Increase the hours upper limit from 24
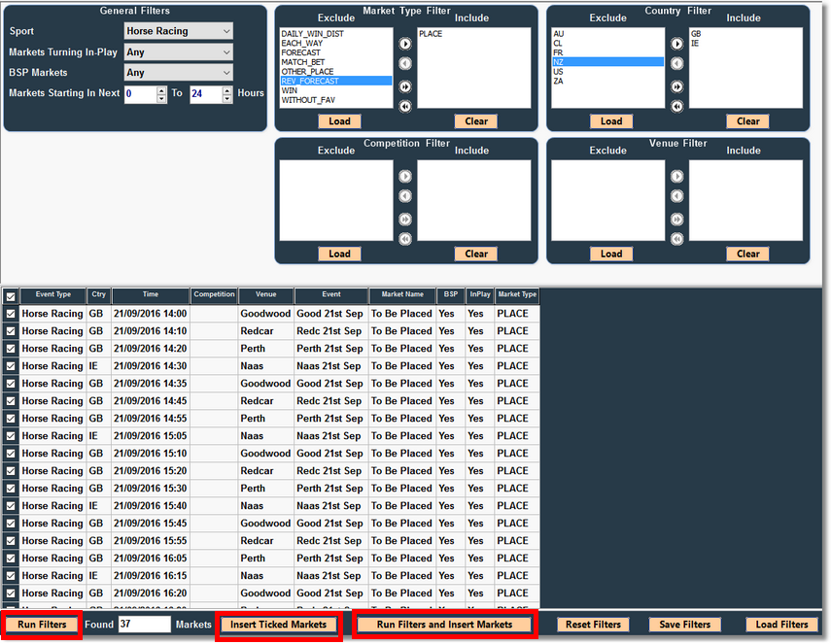This screenshot has height=644, width=831. point(227,90)
